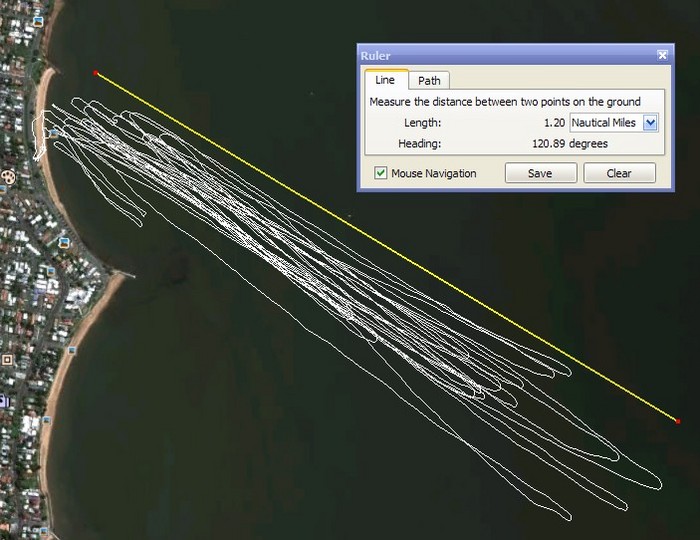Open the Nautical Miles units dropdown
The height and width of the screenshot is (540, 700).
[x=651, y=122]
